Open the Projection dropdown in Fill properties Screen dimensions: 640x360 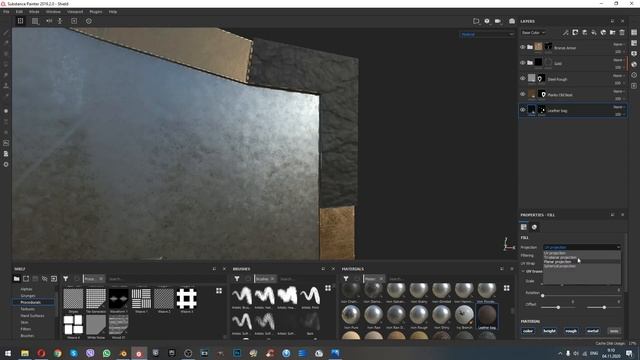point(582,247)
